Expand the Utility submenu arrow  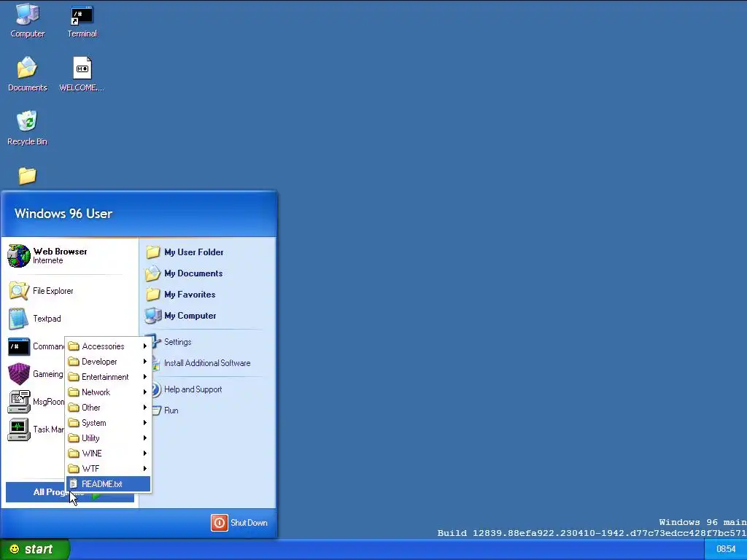coord(145,437)
